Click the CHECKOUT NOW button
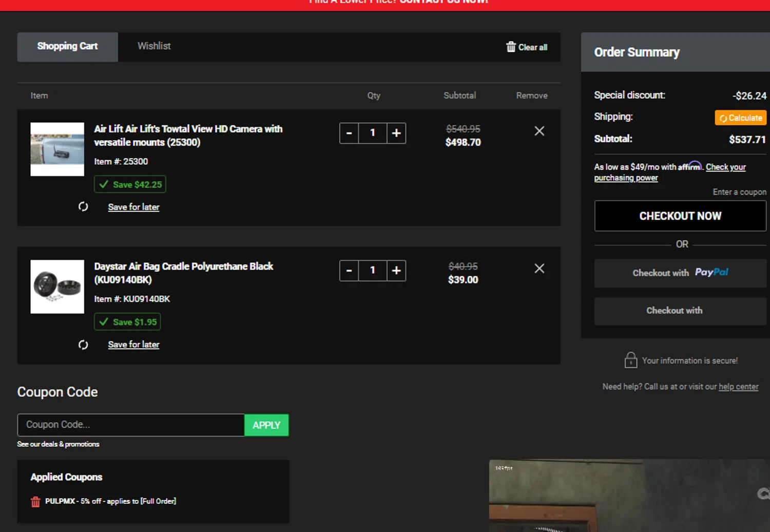 point(680,216)
